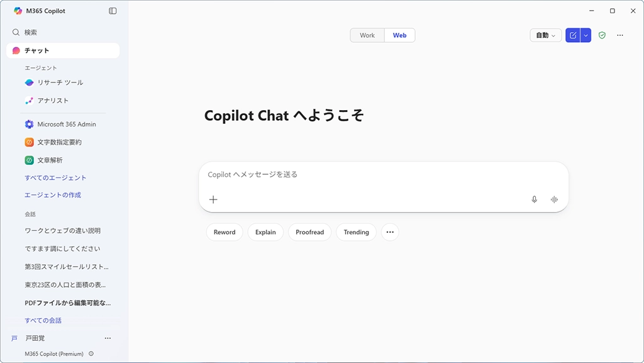Screen dimensions: 644x363
Task: Click the Explain suggestion button
Action: (x=266, y=232)
